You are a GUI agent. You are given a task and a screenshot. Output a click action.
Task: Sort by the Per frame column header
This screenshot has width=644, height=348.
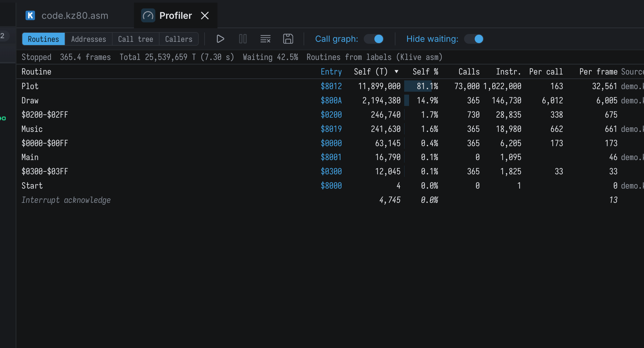tap(598, 72)
